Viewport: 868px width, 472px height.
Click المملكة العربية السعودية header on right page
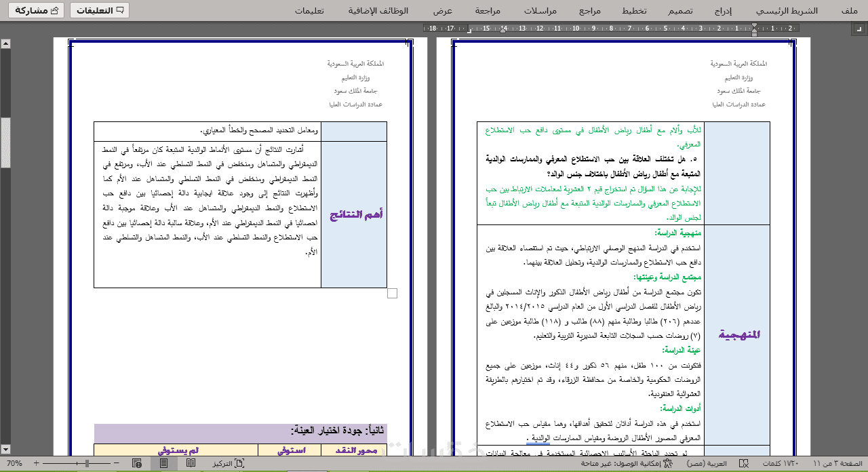(738, 63)
